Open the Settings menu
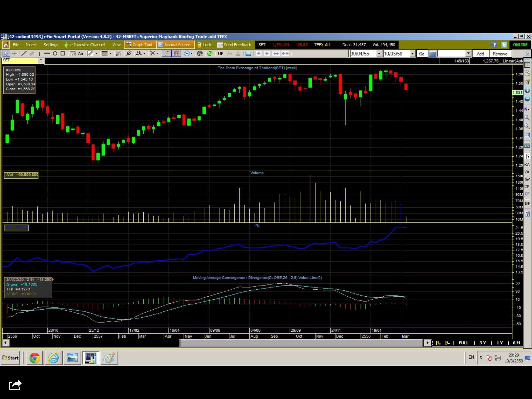This screenshot has height=399, width=532. coord(51,45)
